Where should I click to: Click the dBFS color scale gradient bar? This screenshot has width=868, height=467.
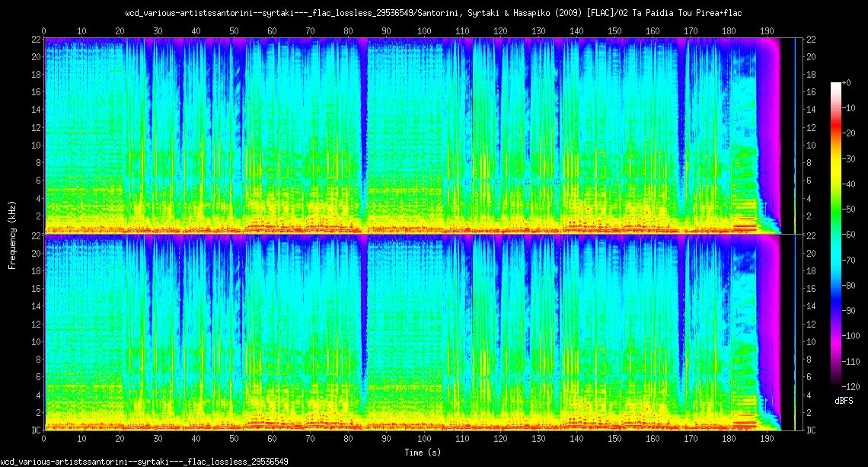[835, 235]
